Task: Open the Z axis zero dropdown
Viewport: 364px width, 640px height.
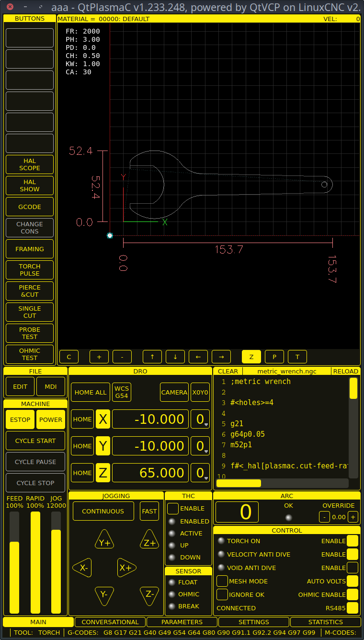Action: tap(200, 473)
